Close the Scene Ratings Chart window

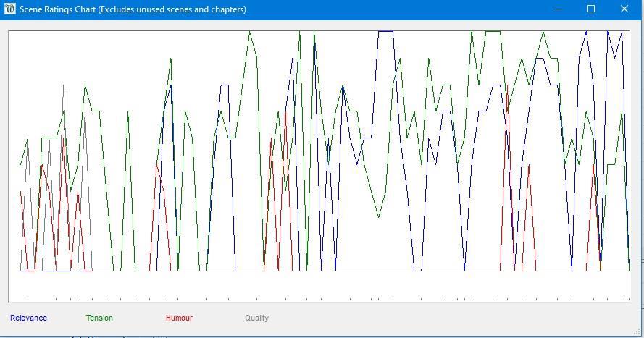tap(624, 9)
